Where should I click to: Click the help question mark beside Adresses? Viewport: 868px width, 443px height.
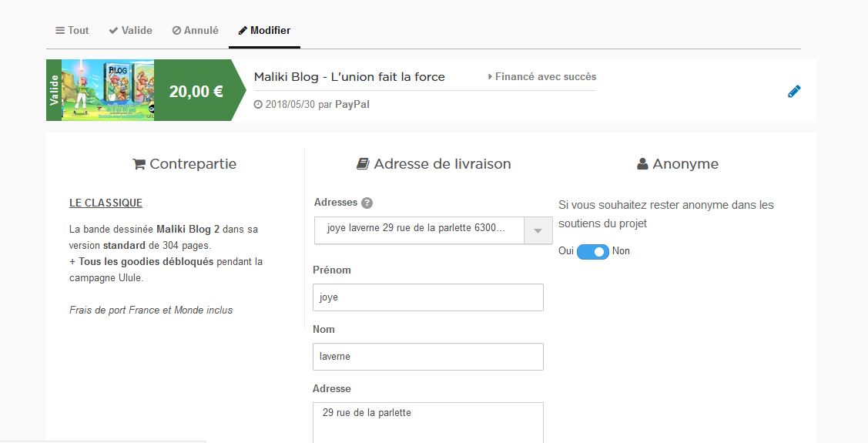(x=367, y=203)
